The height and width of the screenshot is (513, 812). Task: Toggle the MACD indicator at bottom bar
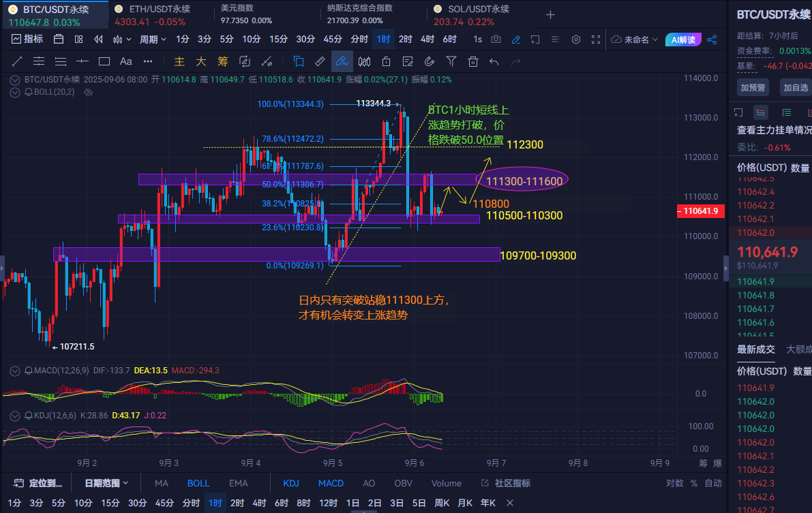coord(331,483)
